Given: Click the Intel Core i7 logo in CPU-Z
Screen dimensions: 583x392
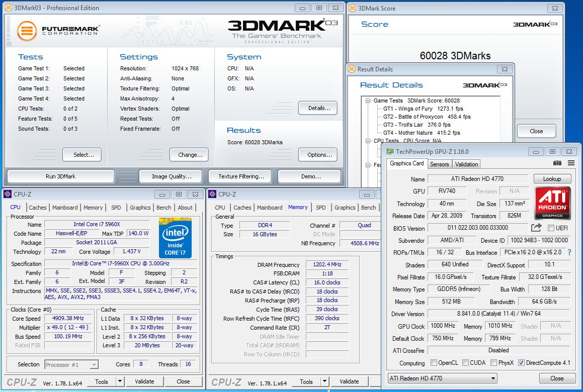Looking at the screenshot, I should tap(175, 238).
